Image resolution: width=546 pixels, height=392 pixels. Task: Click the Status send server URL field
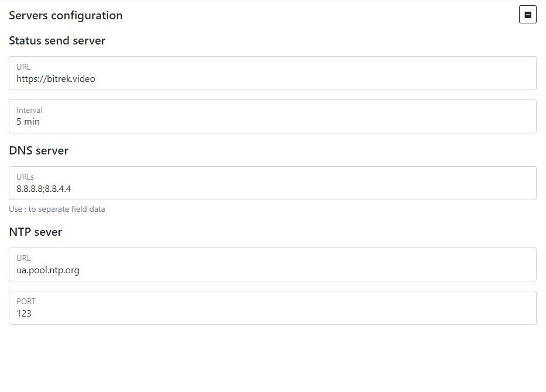[x=272, y=73]
